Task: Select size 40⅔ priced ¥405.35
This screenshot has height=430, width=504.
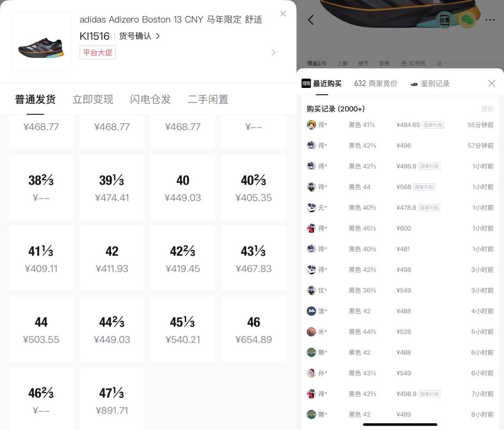Action: [x=254, y=187]
